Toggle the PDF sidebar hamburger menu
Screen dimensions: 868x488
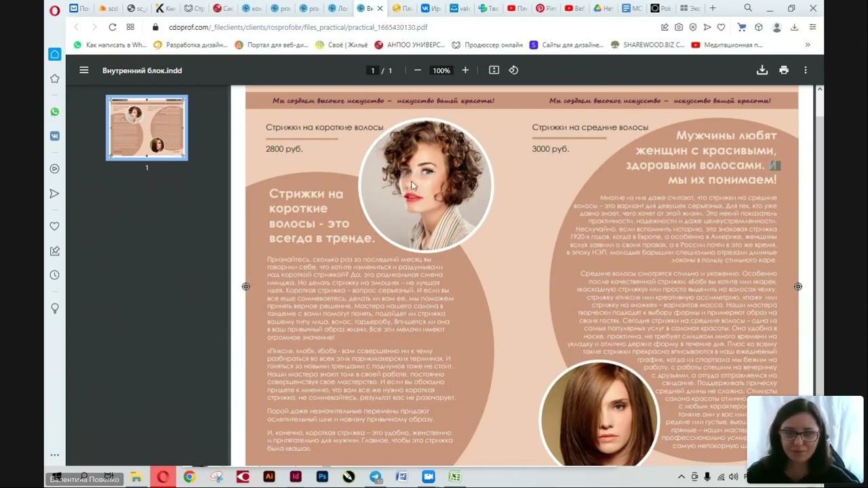[84, 70]
